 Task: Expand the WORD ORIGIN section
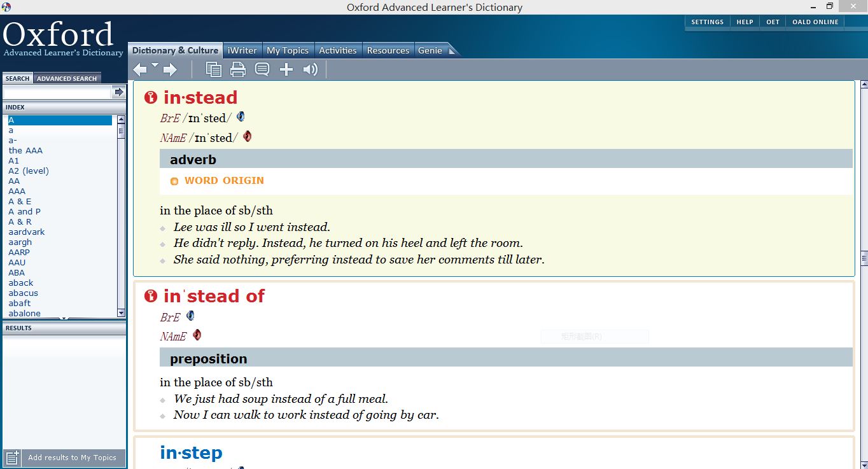coord(223,181)
